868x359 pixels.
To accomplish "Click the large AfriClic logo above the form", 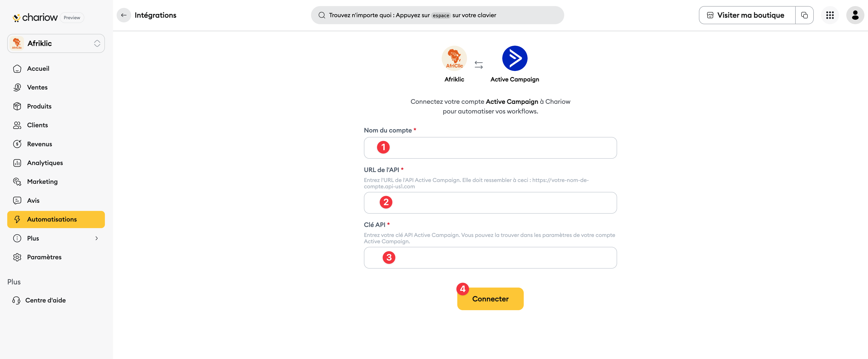I will pos(454,58).
